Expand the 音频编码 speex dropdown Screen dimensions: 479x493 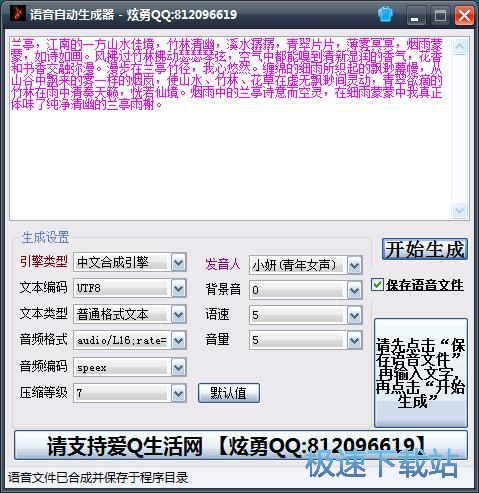179,368
